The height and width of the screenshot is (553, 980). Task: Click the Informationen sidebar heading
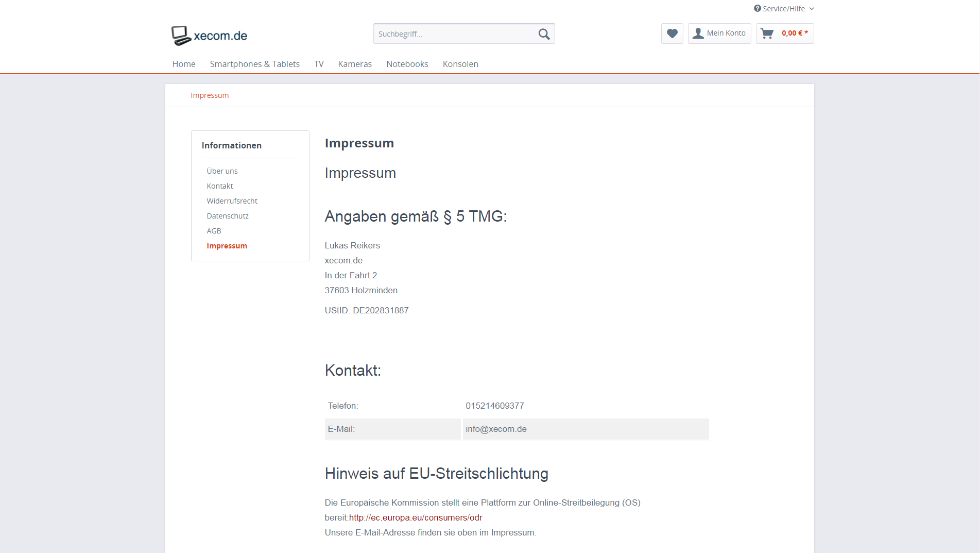pyautogui.click(x=231, y=145)
